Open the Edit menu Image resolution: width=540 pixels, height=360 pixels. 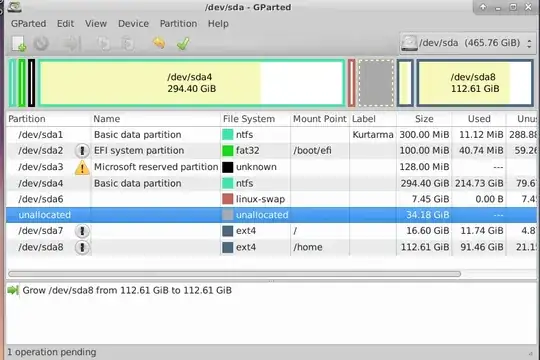65,23
